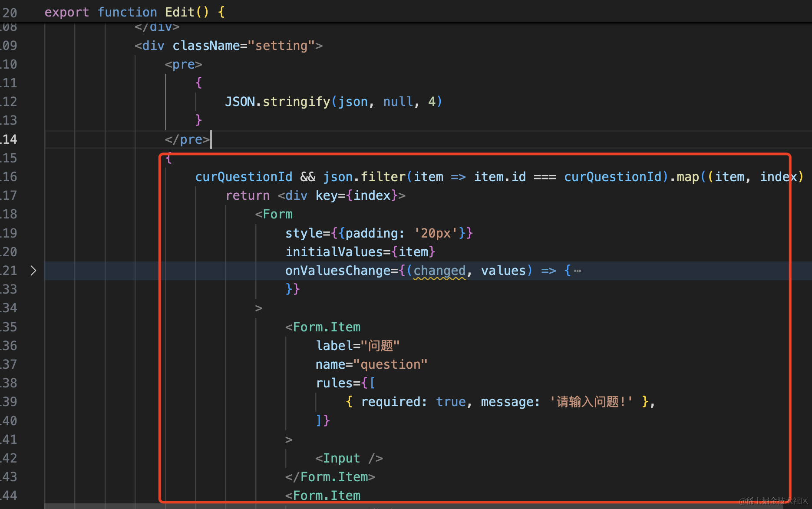Click the underlined 'changed' parameter

[439, 271]
